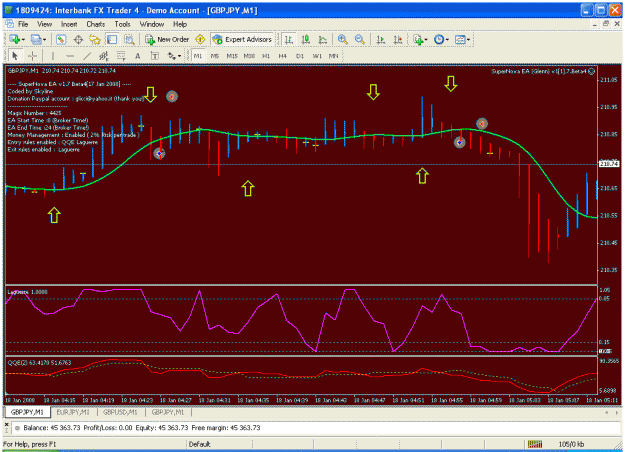Click the Default profile status bar entry

[x=199, y=444]
